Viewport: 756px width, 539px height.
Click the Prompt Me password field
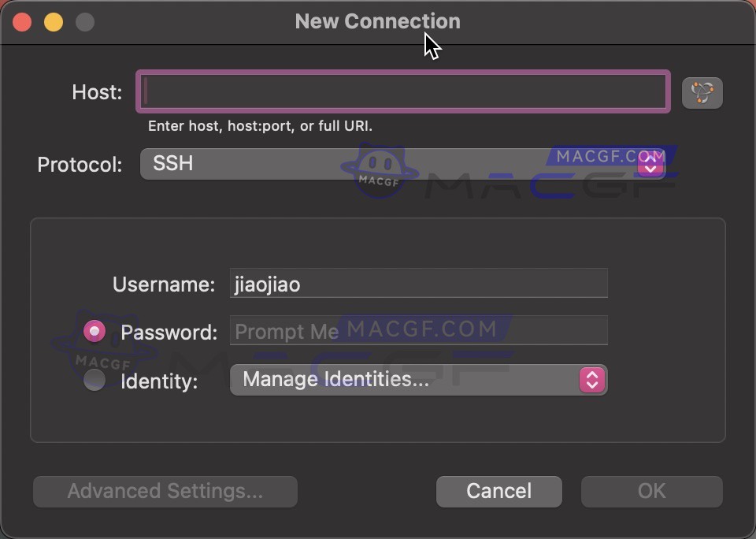[x=418, y=330]
